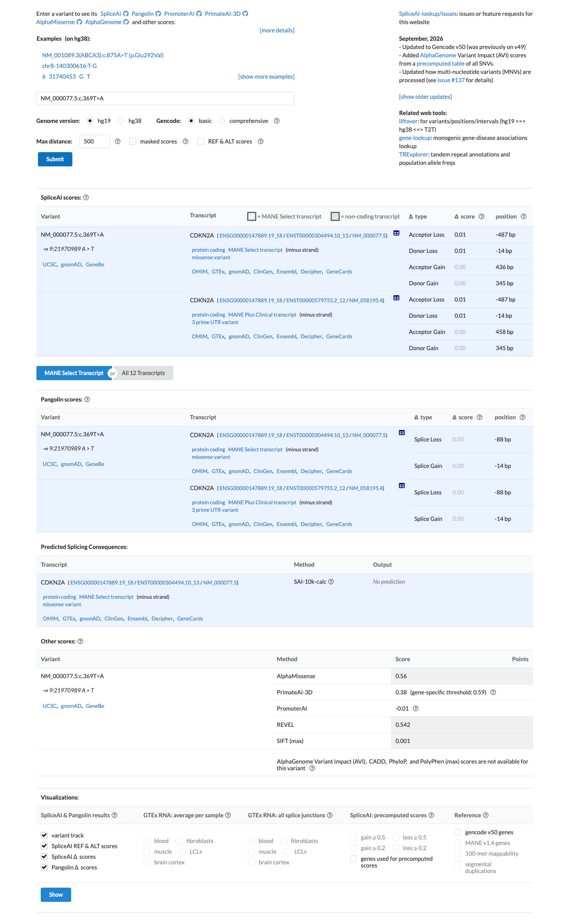575x924 pixels.
Task: Click the masked scores help icon
Action: point(185,141)
